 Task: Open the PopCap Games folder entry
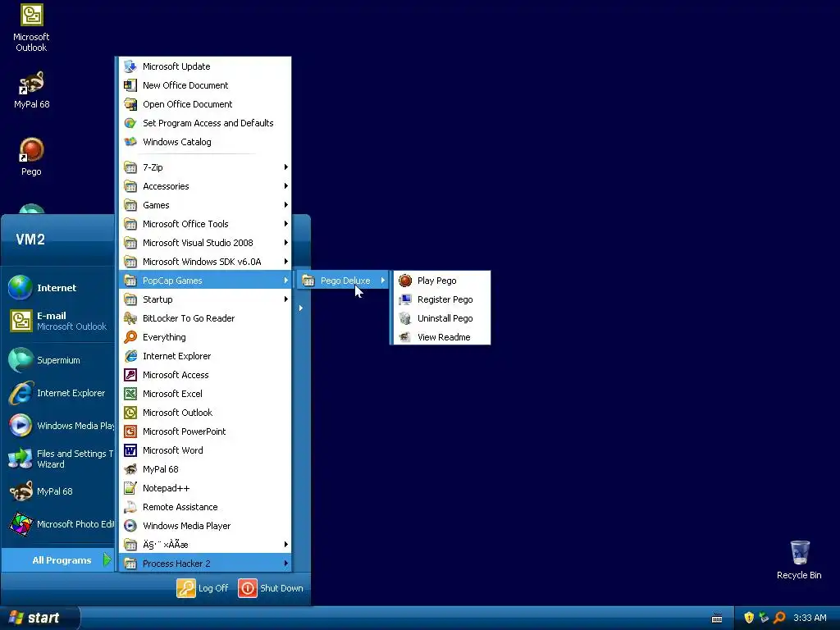point(205,281)
